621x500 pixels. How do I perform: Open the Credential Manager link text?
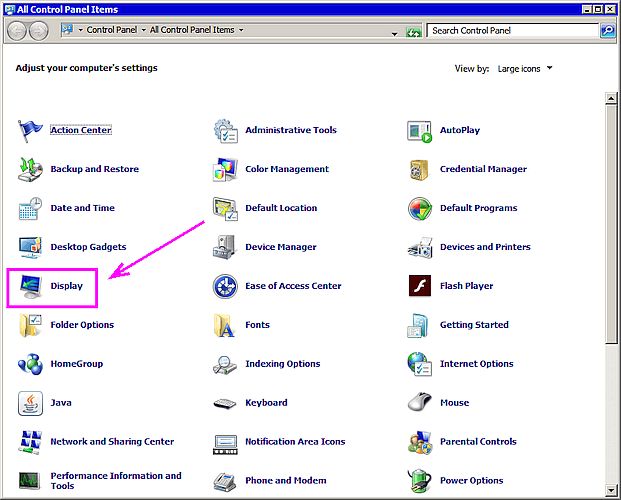coord(483,169)
